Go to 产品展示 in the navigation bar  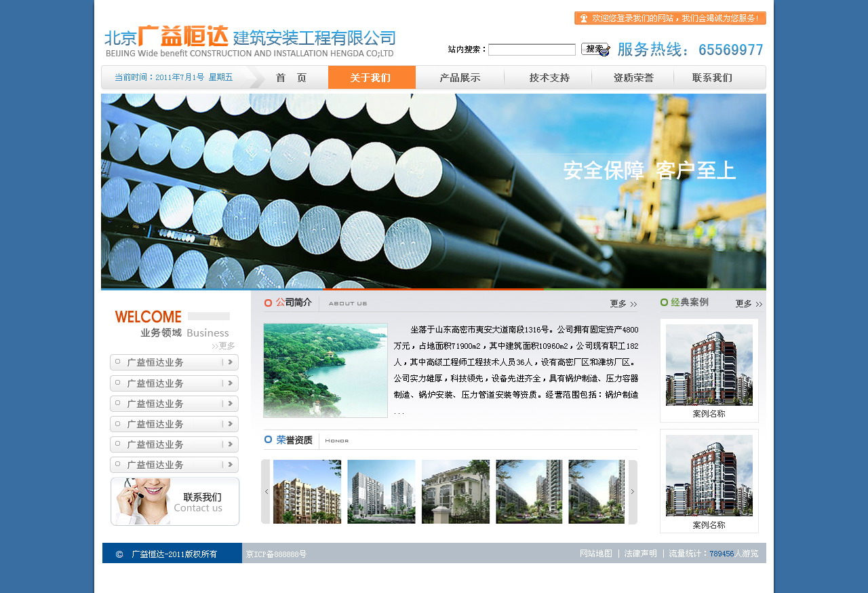pos(460,77)
